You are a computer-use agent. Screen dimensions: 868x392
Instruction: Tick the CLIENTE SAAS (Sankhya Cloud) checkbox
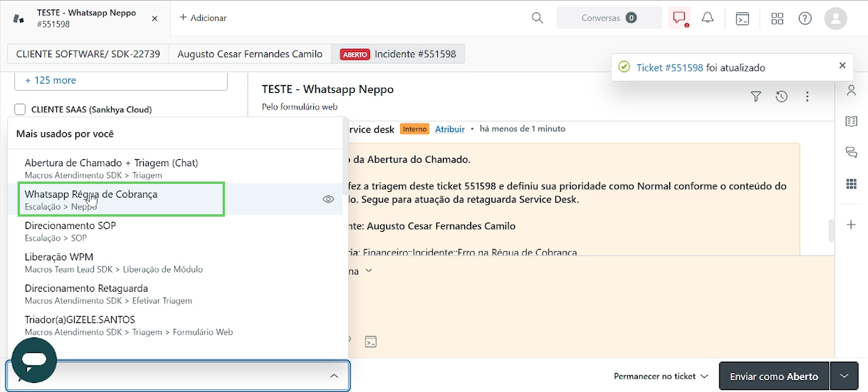tap(20, 109)
